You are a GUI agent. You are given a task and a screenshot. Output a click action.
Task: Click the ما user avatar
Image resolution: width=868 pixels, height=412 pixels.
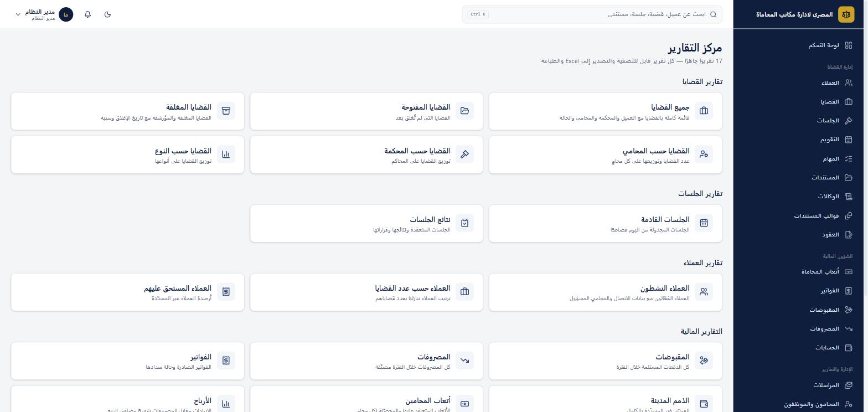(x=66, y=14)
